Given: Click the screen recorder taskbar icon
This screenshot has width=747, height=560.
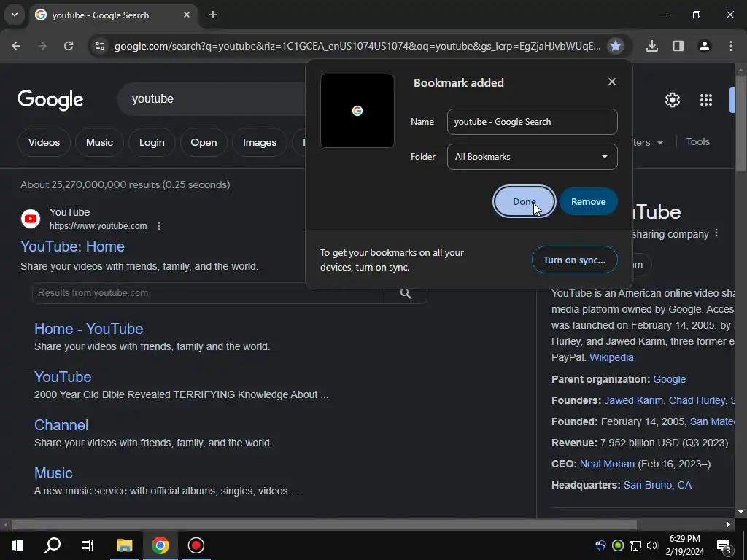Looking at the screenshot, I should [x=196, y=545].
